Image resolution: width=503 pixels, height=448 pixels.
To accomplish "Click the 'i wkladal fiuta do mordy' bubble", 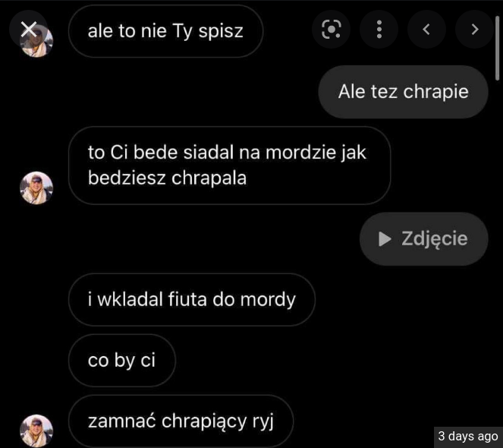I will 191,300.
